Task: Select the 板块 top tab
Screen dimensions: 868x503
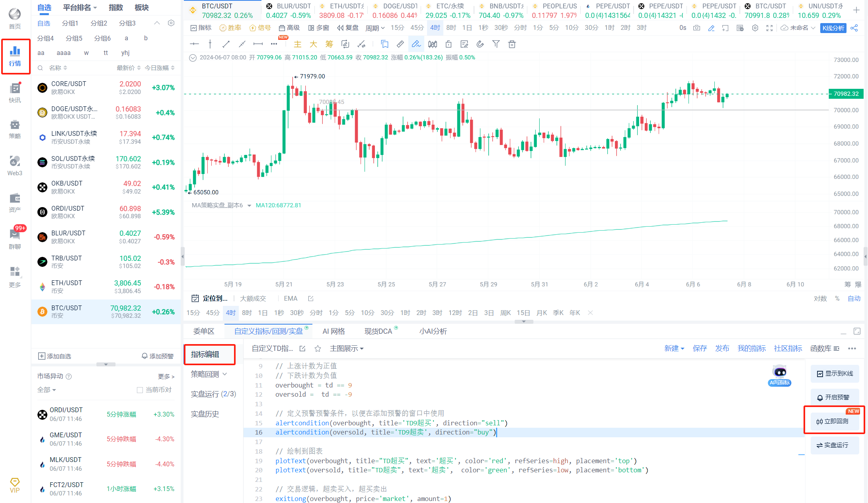Action: pyautogui.click(x=142, y=8)
